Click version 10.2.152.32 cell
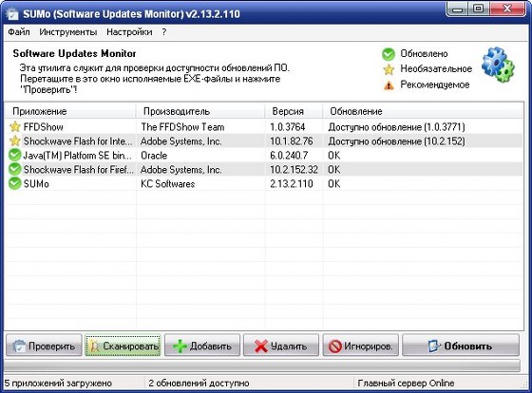The width and height of the screenshot is (532, 393). tap(294, 170)
